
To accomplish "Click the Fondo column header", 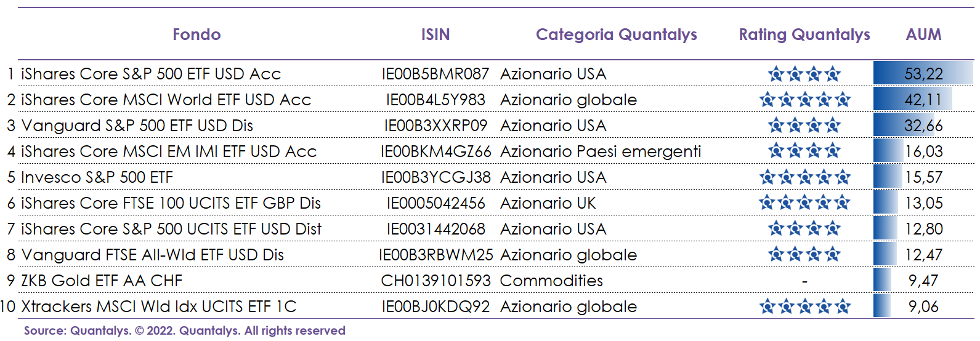I will click(196, 34).
